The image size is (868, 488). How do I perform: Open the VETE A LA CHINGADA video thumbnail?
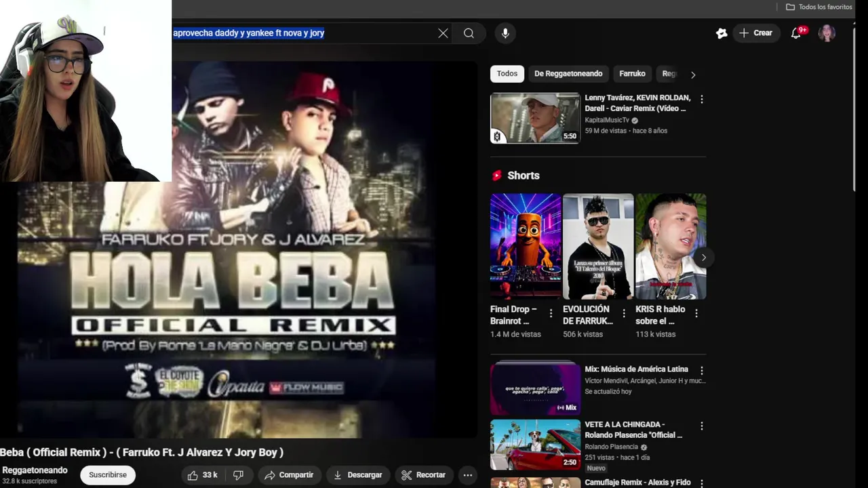[x=535, y=445]
